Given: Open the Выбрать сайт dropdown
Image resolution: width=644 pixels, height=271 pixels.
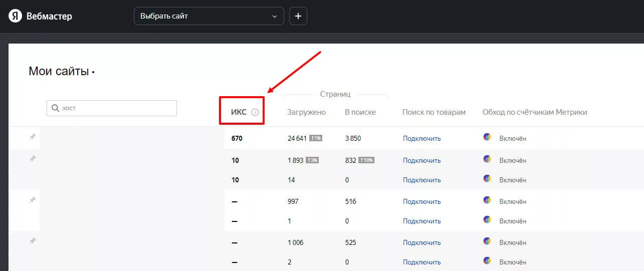Looking at the screenshot, I should pos(208,16).
